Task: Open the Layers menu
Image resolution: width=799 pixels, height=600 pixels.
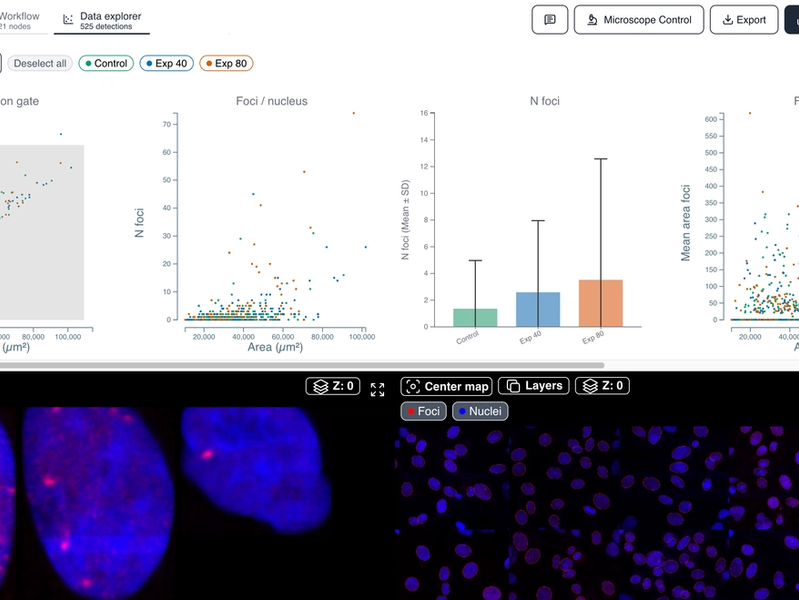Action: click(534, 386)
